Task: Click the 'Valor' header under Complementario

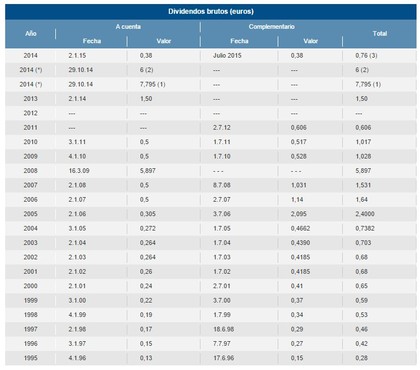Action: (x=310, y=41)
